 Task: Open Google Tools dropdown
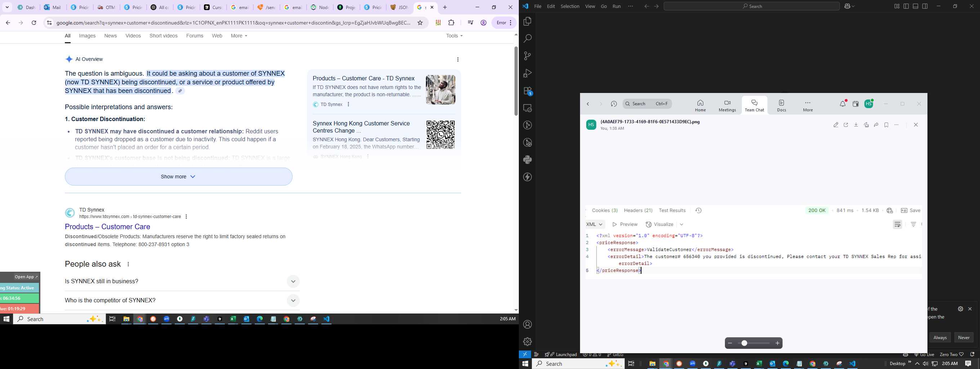pos(454,36)
